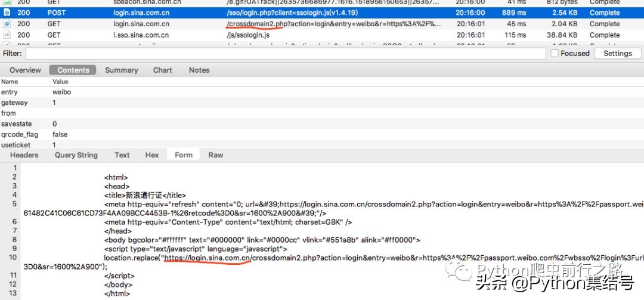644x300 pixels.
Task: Open the Summary tab
Action: [121, 70]
